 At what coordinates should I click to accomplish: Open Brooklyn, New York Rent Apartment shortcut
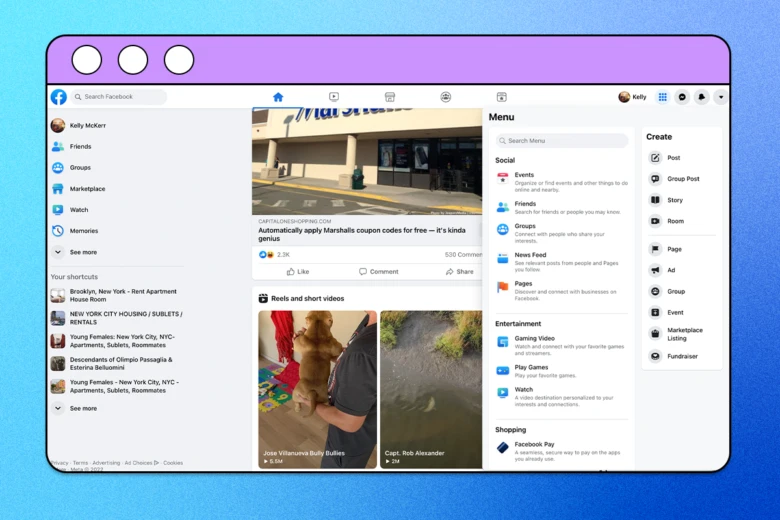pyautogui.click(x=114, y=296)
